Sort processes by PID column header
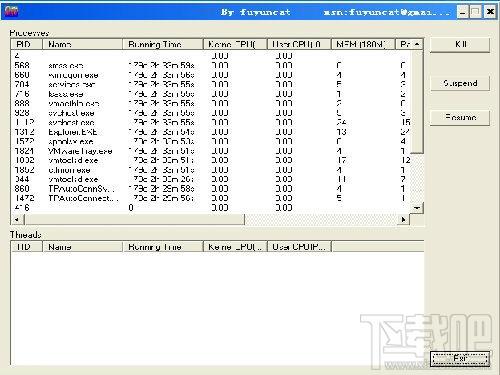This screenshot has width=500, height=375. 27,44
